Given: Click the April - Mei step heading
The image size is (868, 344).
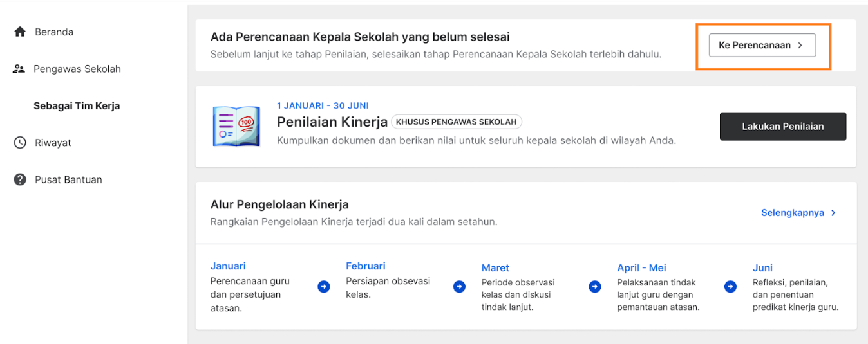Looking at the screenshot, I should point(641,268).
